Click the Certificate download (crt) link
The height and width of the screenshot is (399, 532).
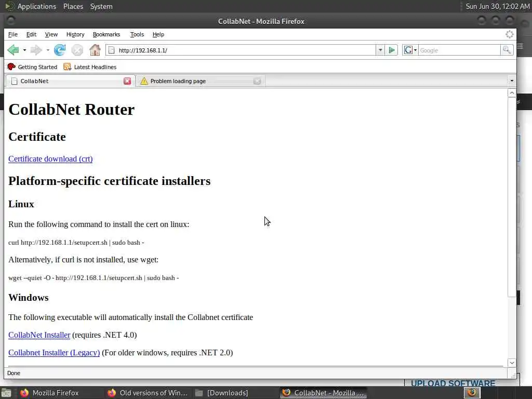[50, 159]
